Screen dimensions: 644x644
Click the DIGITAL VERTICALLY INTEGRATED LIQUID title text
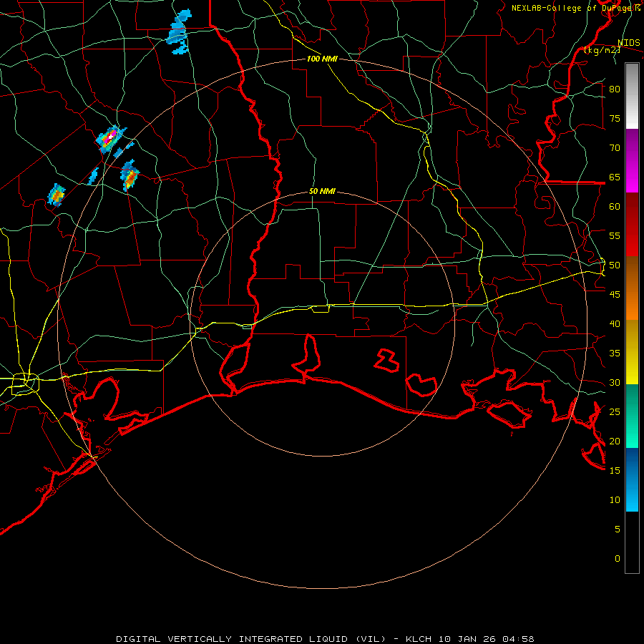point(251,639)
